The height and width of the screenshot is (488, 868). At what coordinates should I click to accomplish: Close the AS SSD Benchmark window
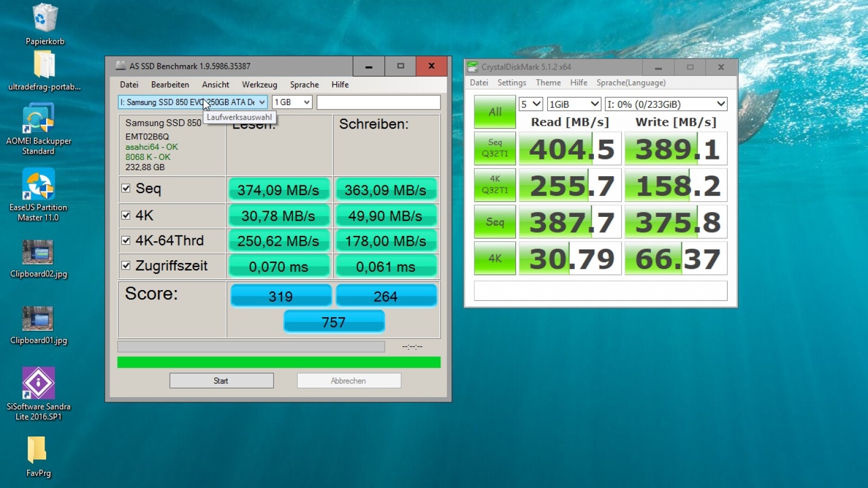432,66
